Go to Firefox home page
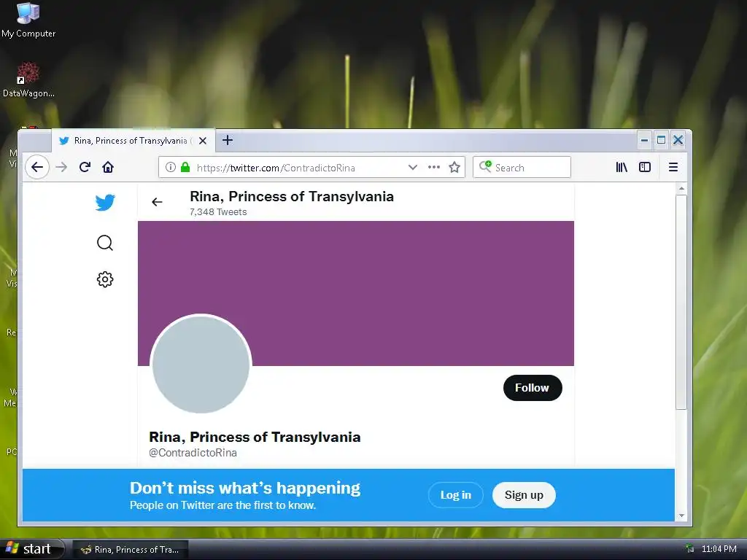747x560 pixels. click(108, 167)
